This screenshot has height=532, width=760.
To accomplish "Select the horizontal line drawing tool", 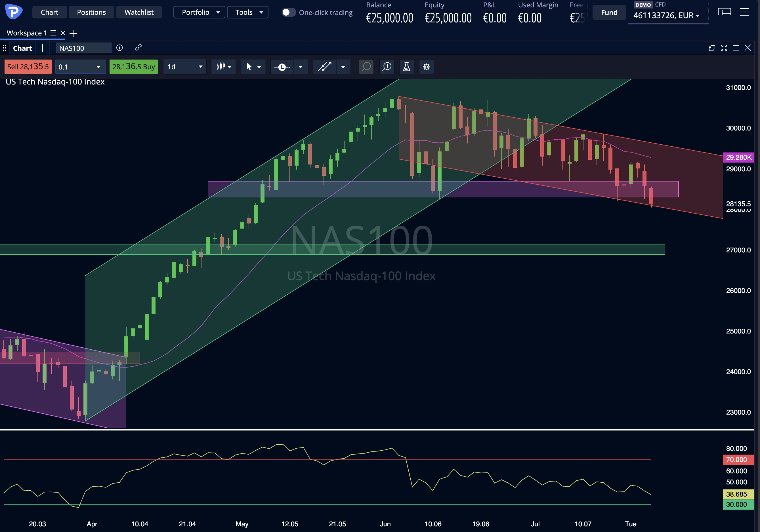I will click(282, 67).
